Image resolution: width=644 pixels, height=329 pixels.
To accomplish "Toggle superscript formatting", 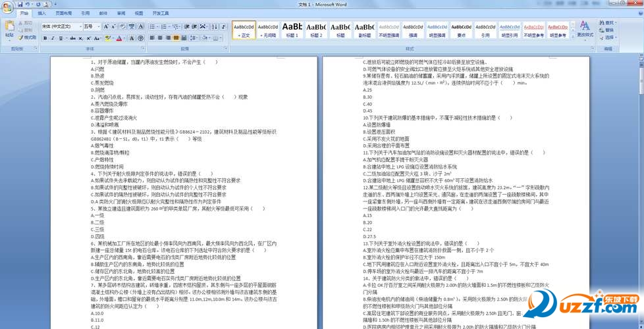I will pos(88,38).
